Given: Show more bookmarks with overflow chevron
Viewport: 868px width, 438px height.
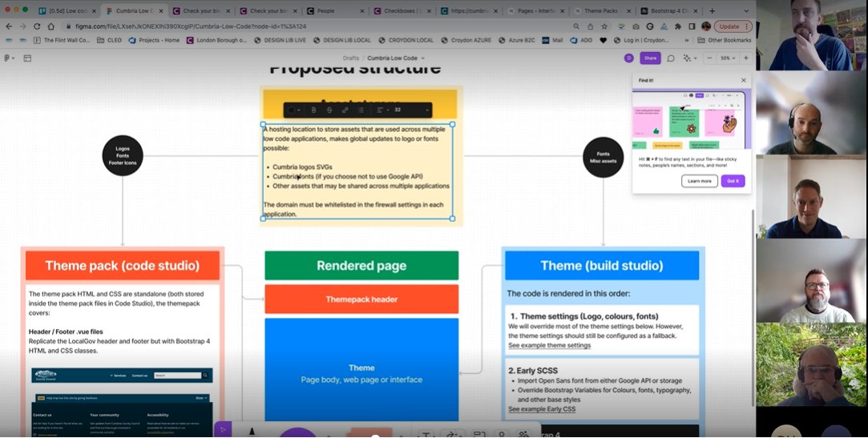Looking at the screenshot, I should tap(687, 40).
